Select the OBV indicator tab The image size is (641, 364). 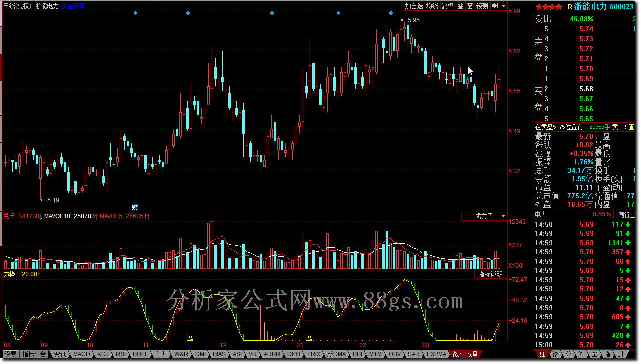(395, 354)
